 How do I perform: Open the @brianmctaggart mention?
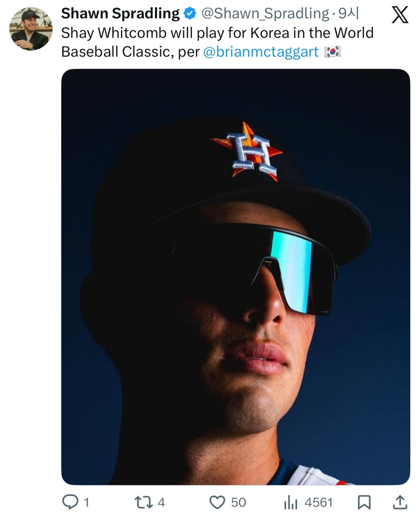[x=260, y=52]
